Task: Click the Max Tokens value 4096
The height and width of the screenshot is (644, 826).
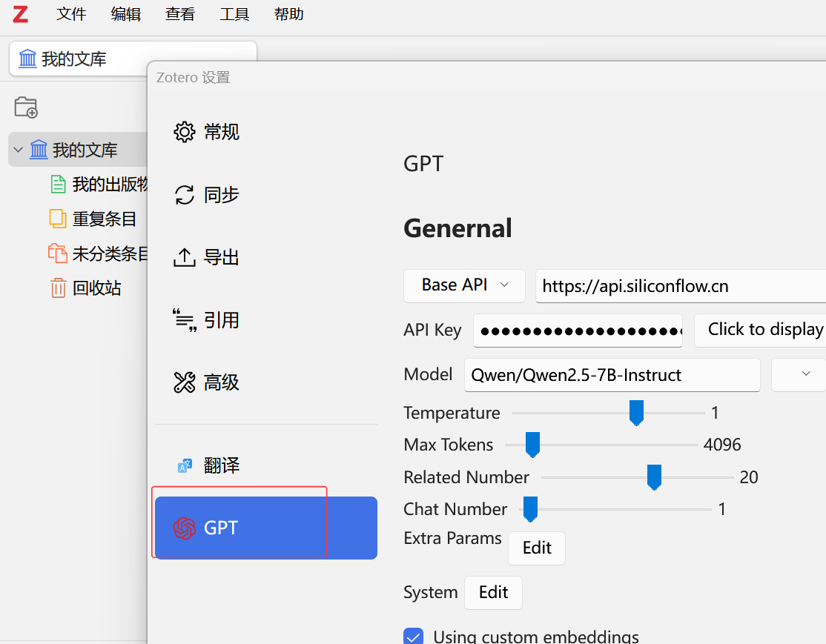Action: point(722,445)
